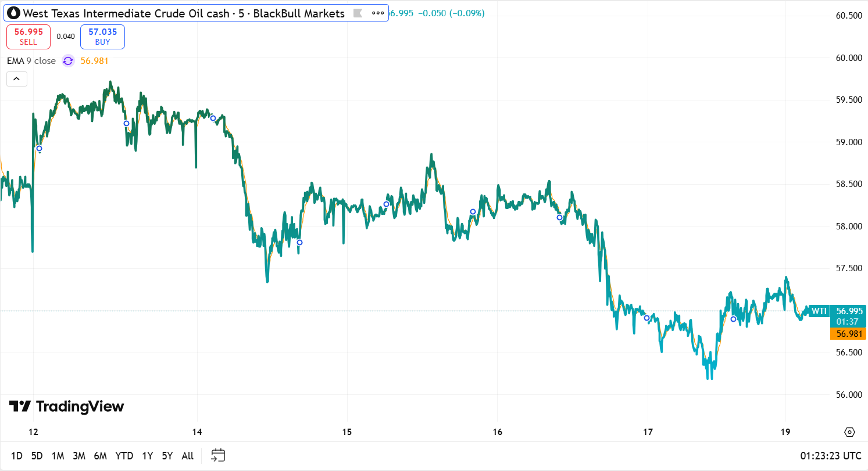
Task: Switch to the 1M time range
Action: pyautogui.click(x=58, y=456)
